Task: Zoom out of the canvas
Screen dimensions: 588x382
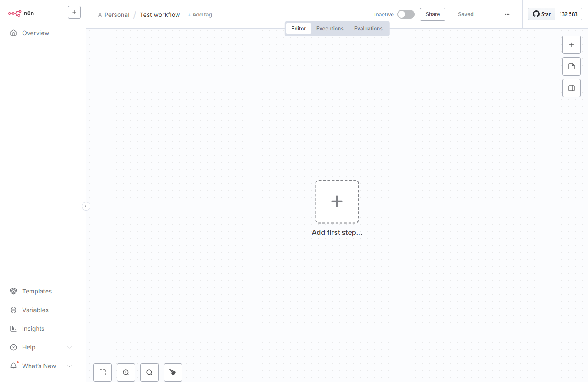Action: [x=149, y=372]
